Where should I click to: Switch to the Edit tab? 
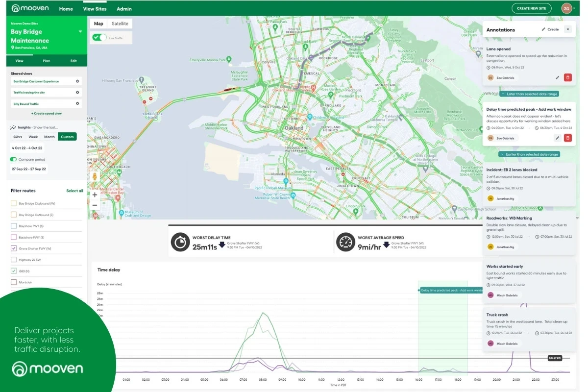coord(73,61)
